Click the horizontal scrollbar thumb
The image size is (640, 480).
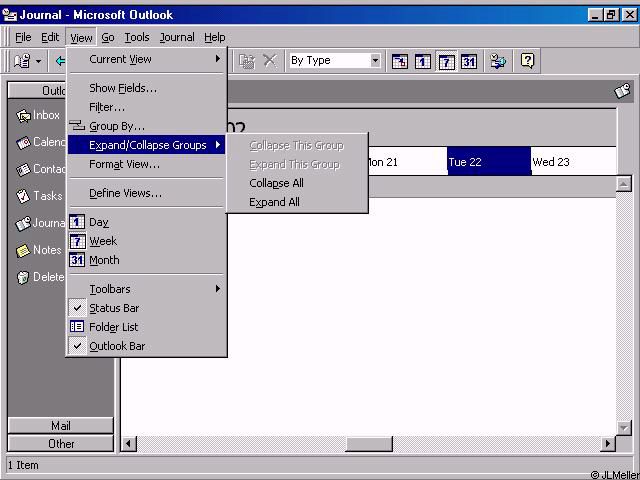click(369, 444)
